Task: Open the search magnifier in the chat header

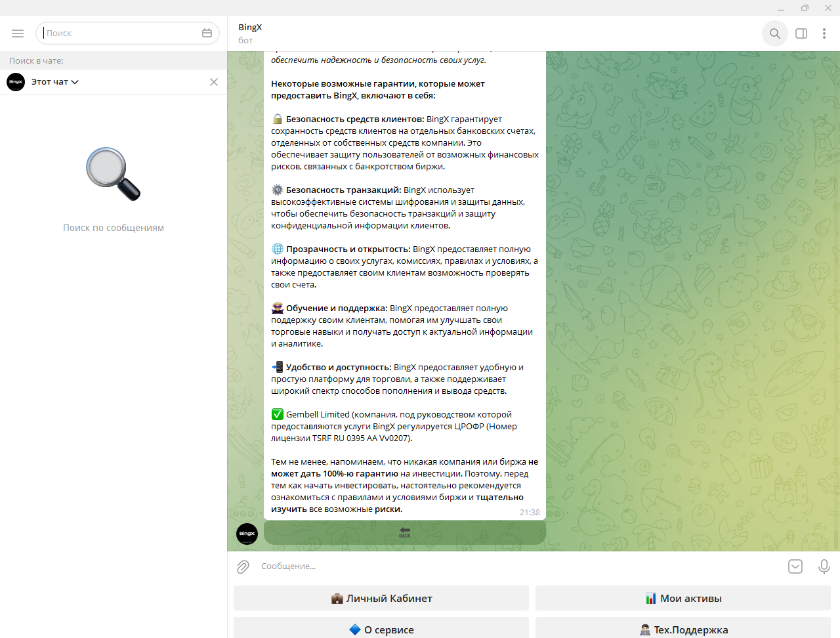Action: click(x=774, y=33)
